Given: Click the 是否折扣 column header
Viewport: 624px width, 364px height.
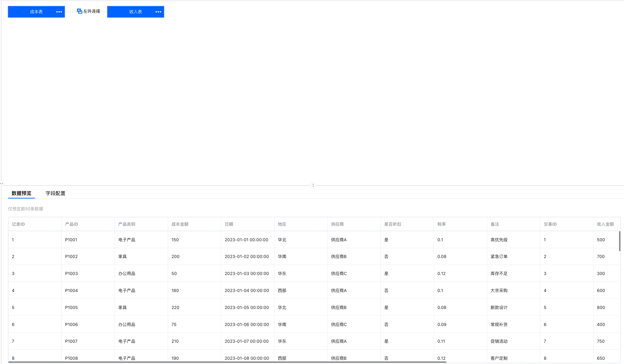Looking at the screenshot, I should 392,224.
